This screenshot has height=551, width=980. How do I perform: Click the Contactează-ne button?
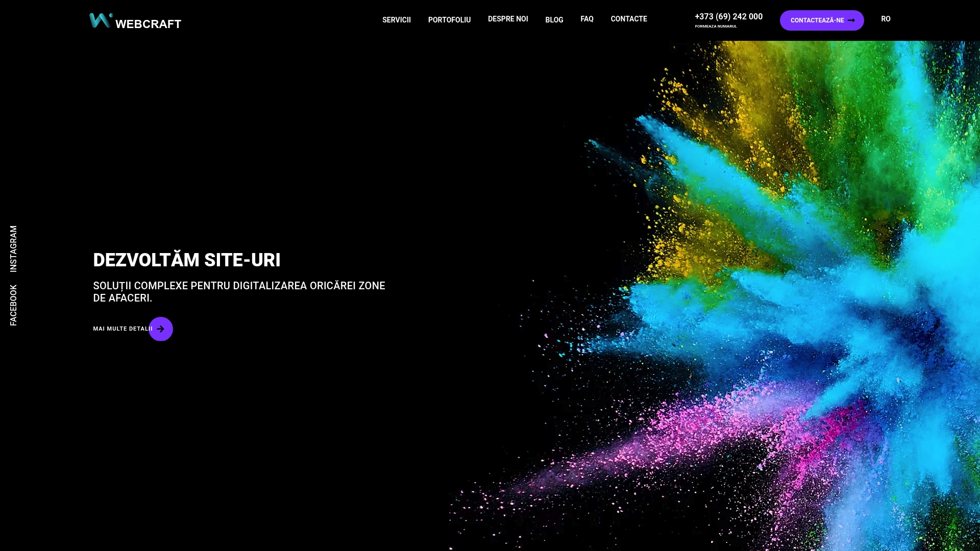point(822,20)
